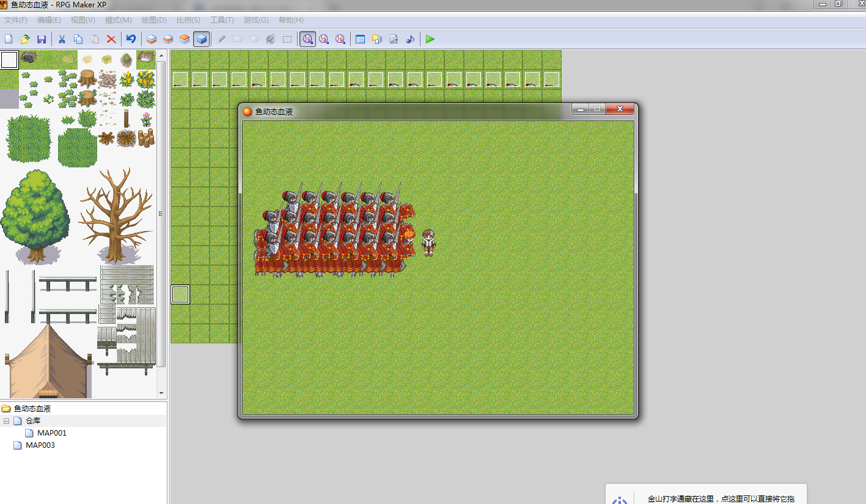Open the 模式(M) menu
Viewport: 866px width, 504px height.
click(x=119, y=20)
